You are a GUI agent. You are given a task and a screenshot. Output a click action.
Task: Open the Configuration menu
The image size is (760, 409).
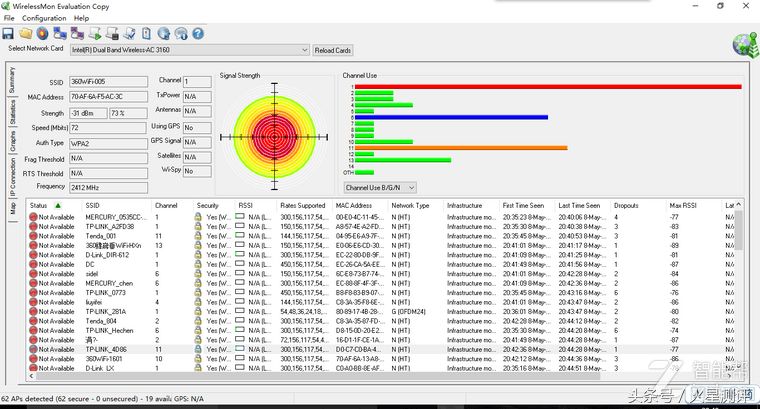click(x=44, y=18)
